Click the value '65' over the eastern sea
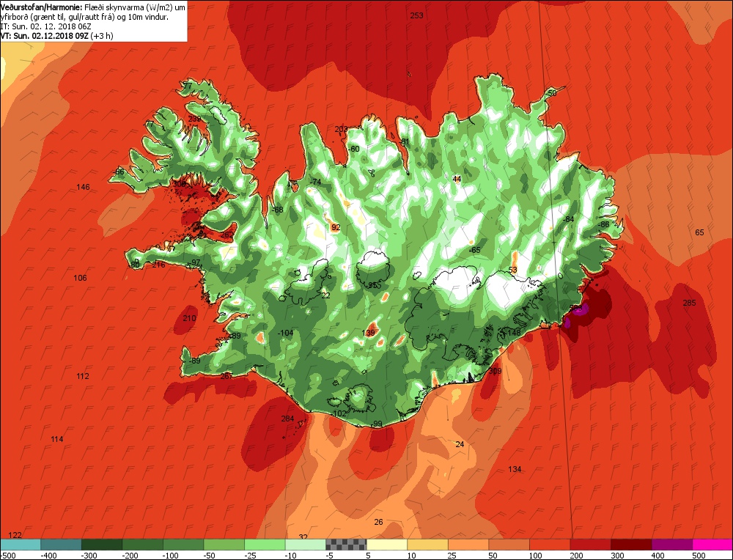733x560 pixels. [x=699, y=232]
